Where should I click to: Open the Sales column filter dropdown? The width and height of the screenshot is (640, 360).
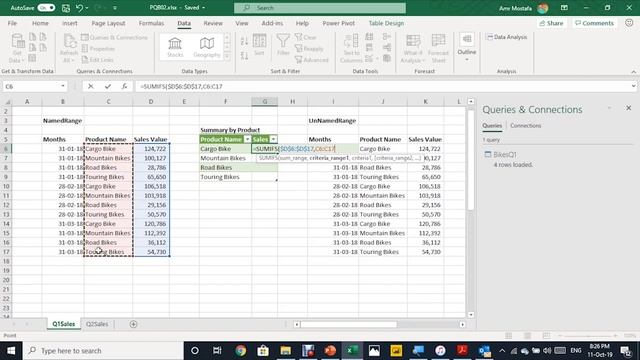(x=273, y=139)
